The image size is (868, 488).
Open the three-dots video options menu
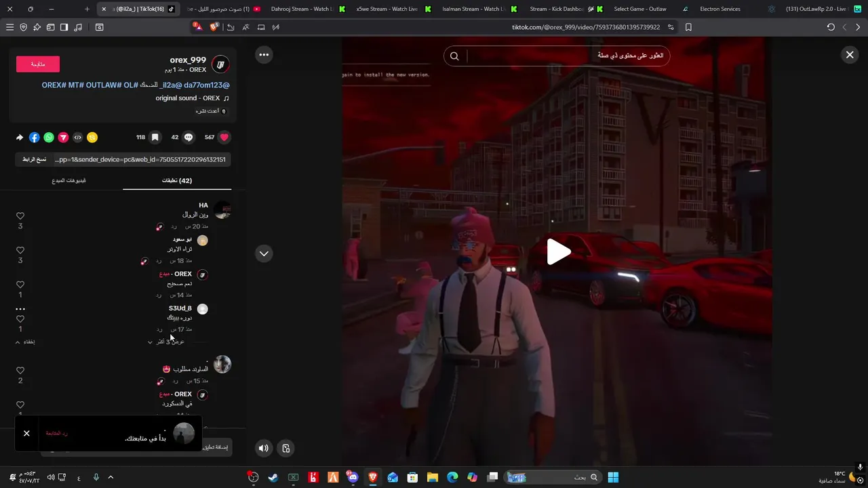(264, 55)
